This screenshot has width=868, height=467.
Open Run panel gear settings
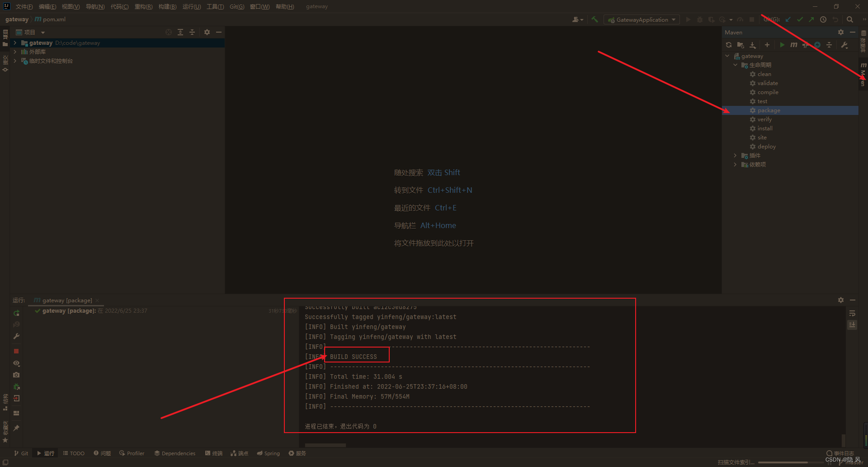(841, 300)
